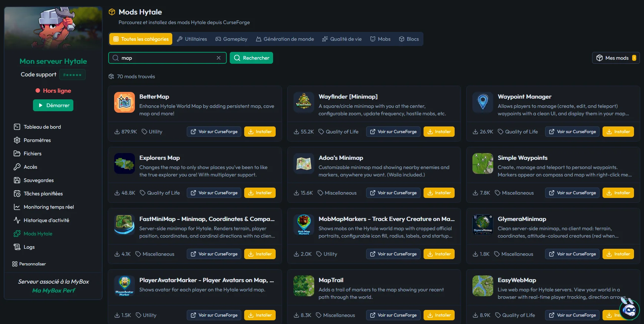The height and width of the screenshot is (324, 644).
Task: Install the MapTrail mod
Action: tap(439, 315)
